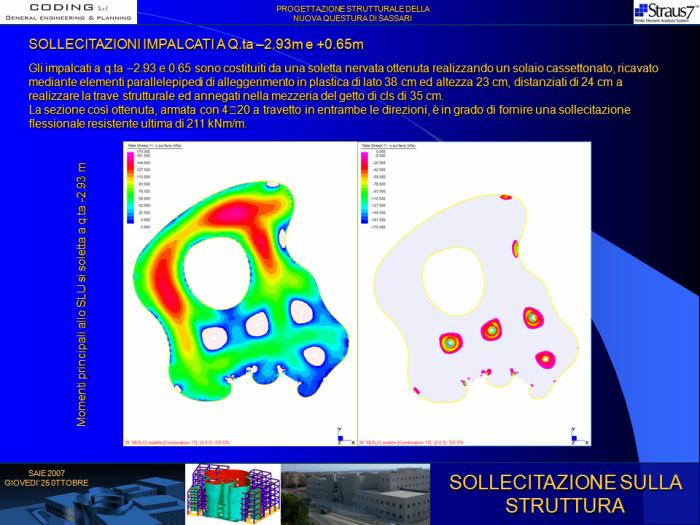This screenshot has height=525, width=700.
Task: Click the XYZ axis triad in left plot
Action: click(x=341, y=435)
